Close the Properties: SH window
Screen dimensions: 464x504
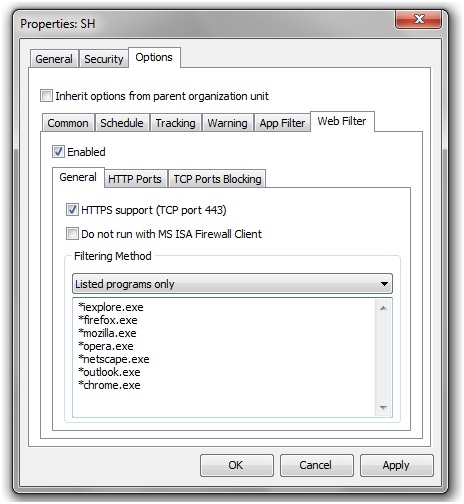pos(419,19)
